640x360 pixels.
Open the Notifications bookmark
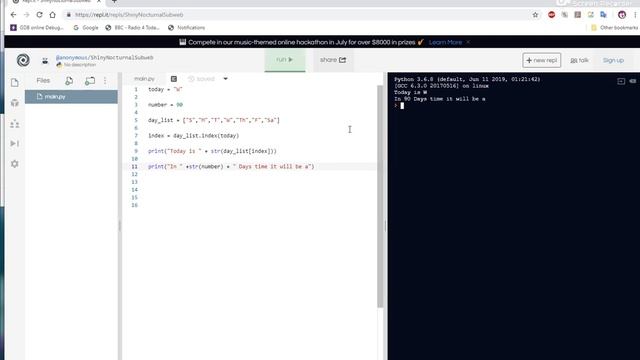[x=187, y=28]
